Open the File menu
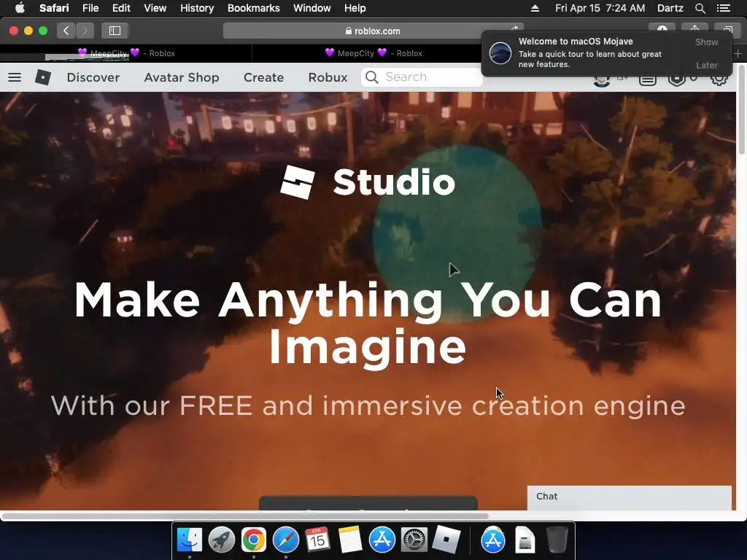 [x=90, y=8]
